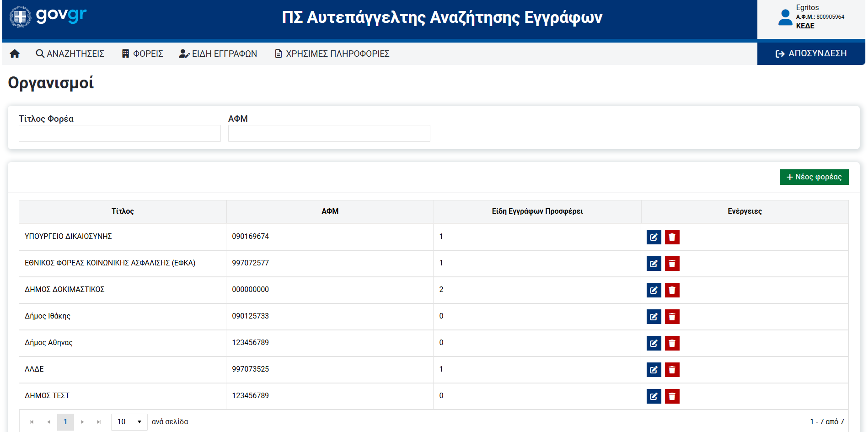Click the ΑΑΔΕ title cell

(x=123, y=369)
